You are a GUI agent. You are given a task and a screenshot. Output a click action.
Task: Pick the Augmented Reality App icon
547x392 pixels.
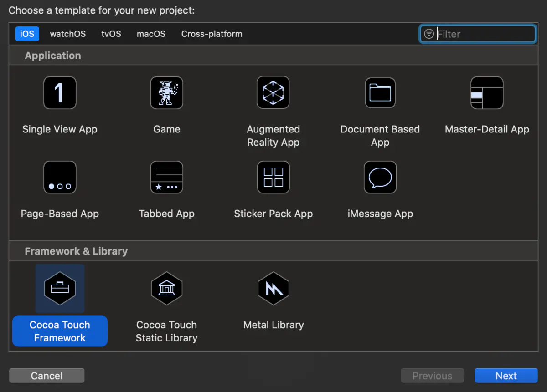[x=273, y=93]
